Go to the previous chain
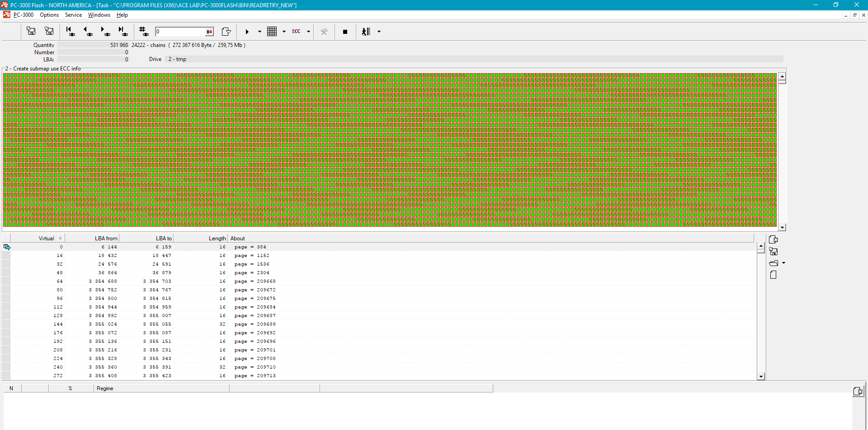Image resolution: width=868 pixels, height=430 pixels. point(88,31)
